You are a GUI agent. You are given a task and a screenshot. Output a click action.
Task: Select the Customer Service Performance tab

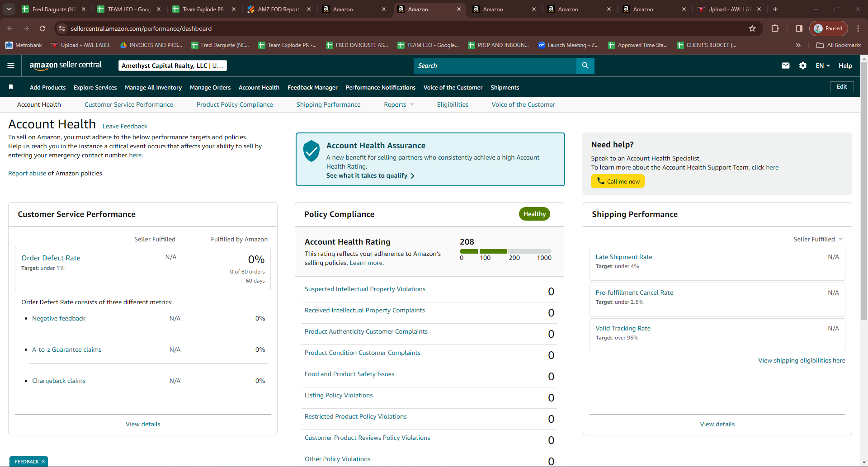pyautogui.click(x=129, y=104)
